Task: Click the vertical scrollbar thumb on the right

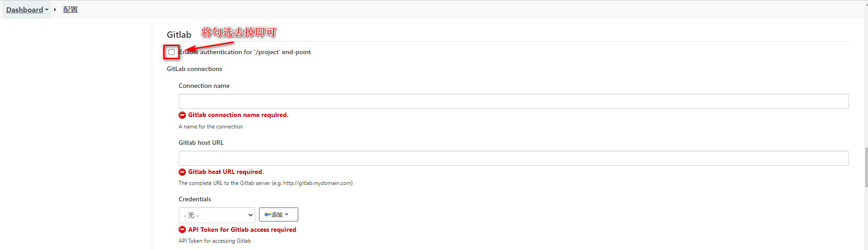Action: pyautogui.click(x=866, y=167)
